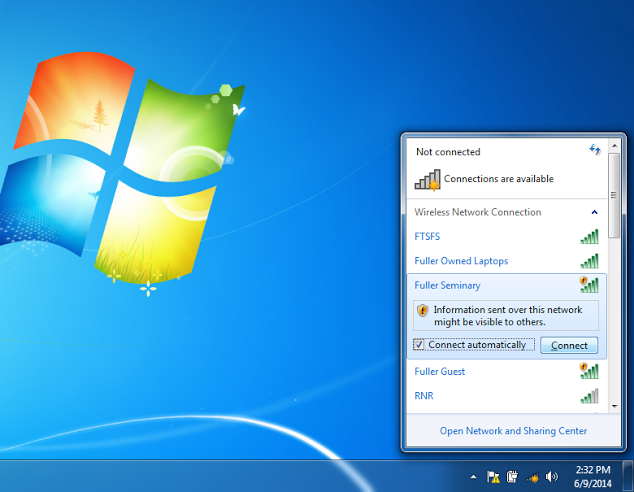Open the volume speaker tray icon
The width and height of the screenshot is (634, 492).
552,477
